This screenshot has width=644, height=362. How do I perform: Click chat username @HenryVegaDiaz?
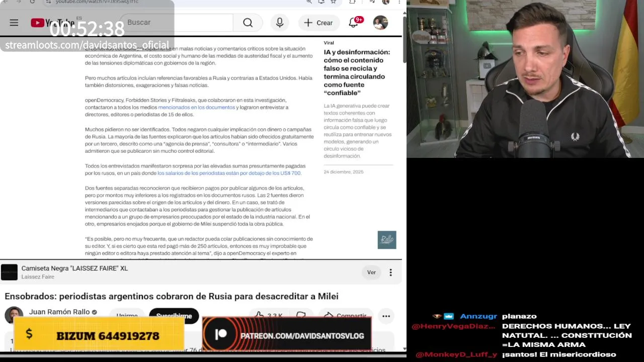453,326
